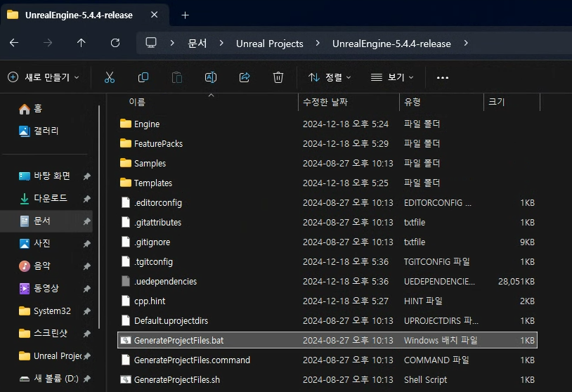Select the .editorconfig file
The image size is (572, 392).
click(327, 203)
